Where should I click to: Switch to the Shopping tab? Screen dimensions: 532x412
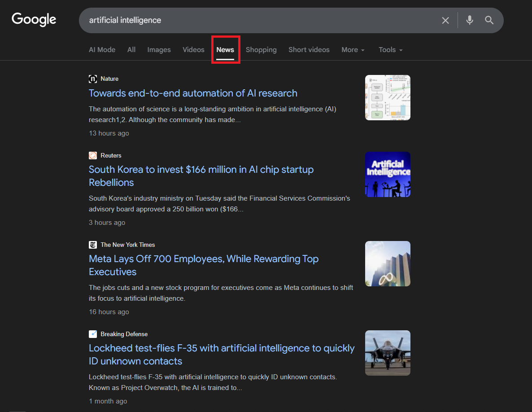pyautogui.click(x=261, y=49)
